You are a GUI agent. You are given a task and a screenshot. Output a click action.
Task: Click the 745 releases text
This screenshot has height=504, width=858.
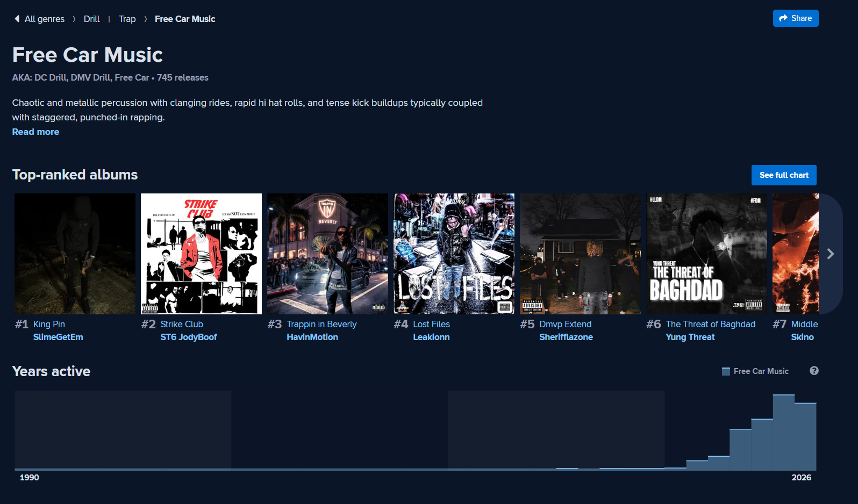pyautogui.click(x=183, y=77)
